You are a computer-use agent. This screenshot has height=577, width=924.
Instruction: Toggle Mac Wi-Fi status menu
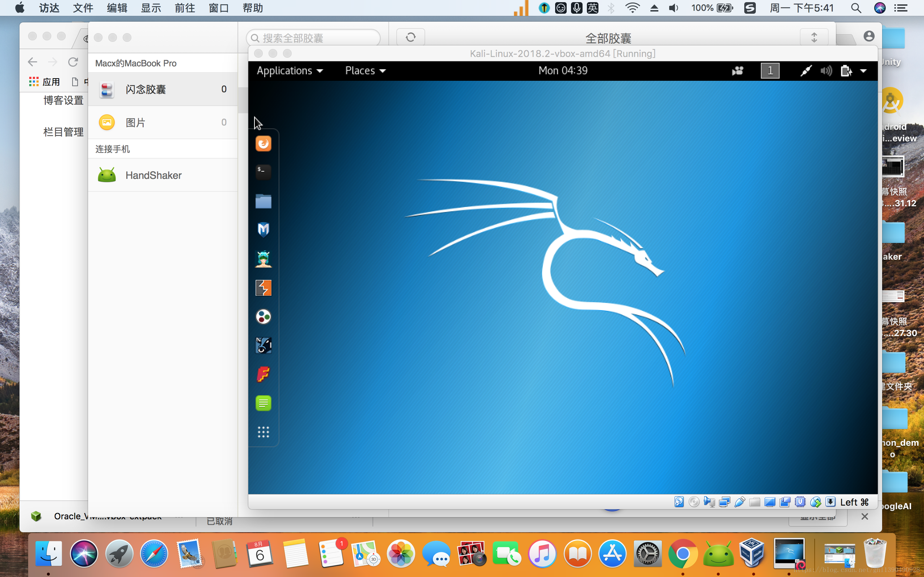tap(632, 8)
